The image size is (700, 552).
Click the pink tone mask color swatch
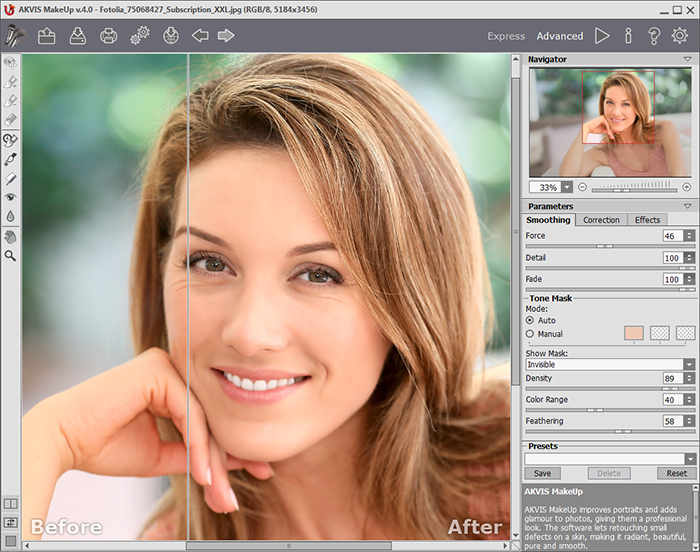pyautogui.click(x=635, y=333)
